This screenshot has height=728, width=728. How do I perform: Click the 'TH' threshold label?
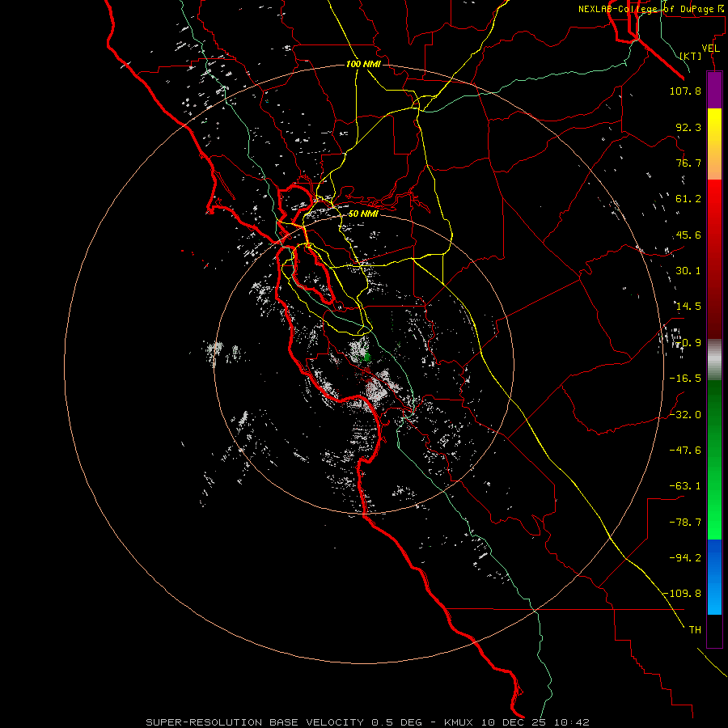click(695, 630)
